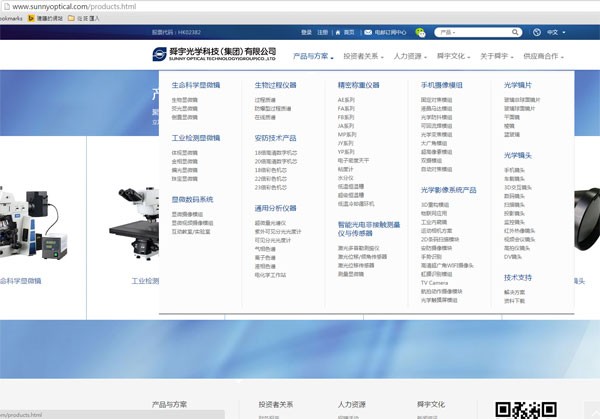Select 产品与方案 in main navigation
This screenshot has height=419, width=600.
click(313, 57)
